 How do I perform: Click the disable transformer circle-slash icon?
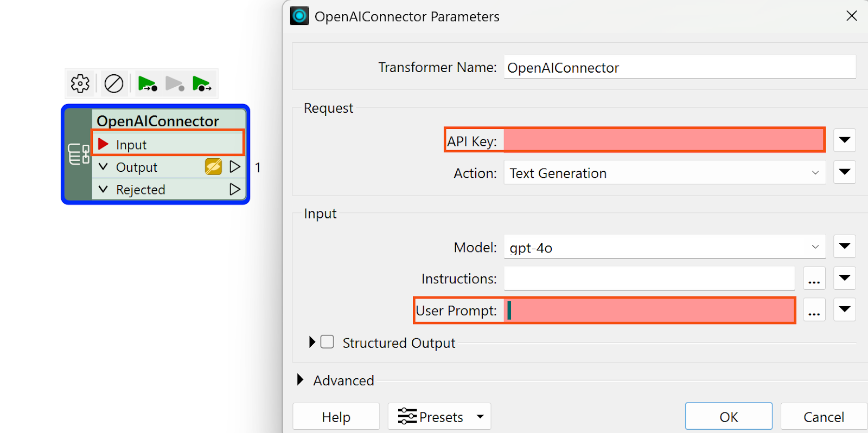coord(114,83)
